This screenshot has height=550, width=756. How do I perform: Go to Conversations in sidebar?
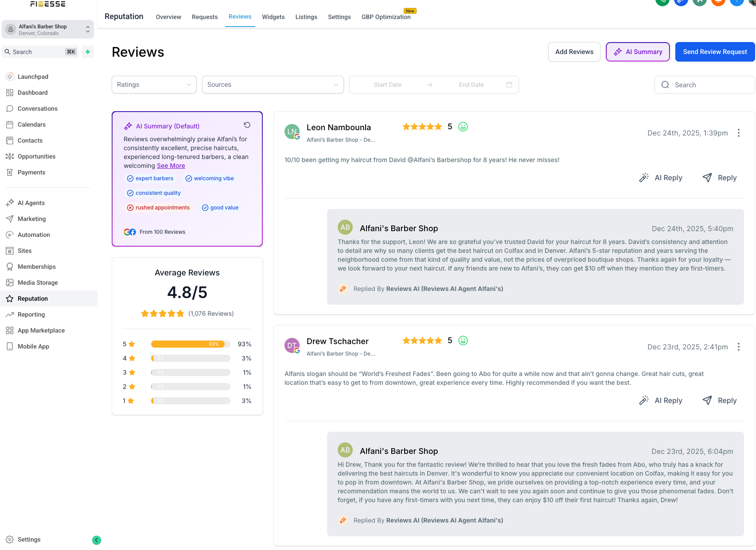click(49, 108)
